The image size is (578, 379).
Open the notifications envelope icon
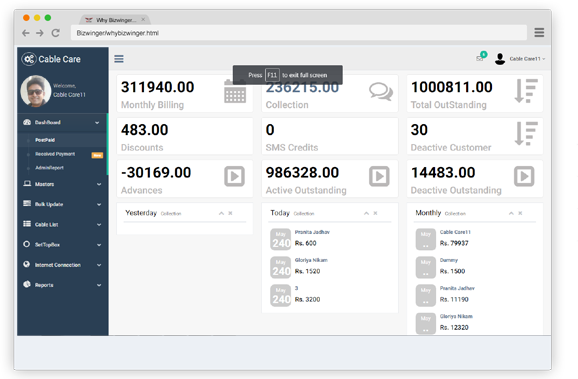click(480, 58)
